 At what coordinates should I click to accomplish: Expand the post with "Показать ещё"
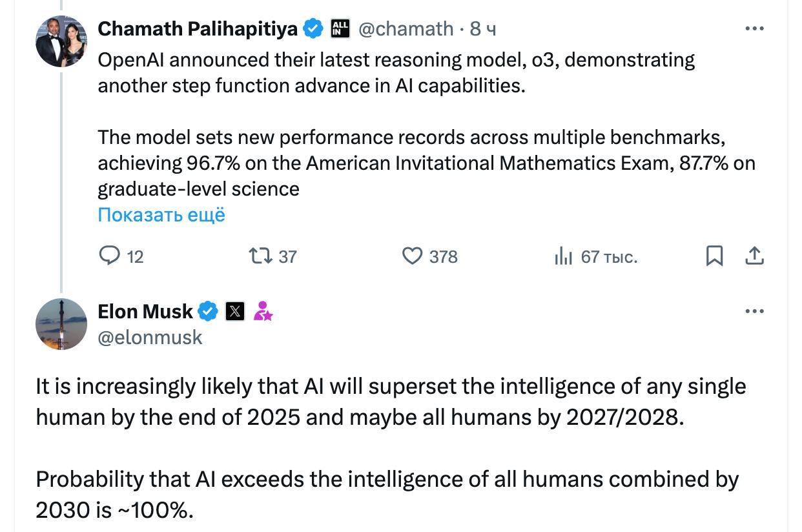pos(161,214)
